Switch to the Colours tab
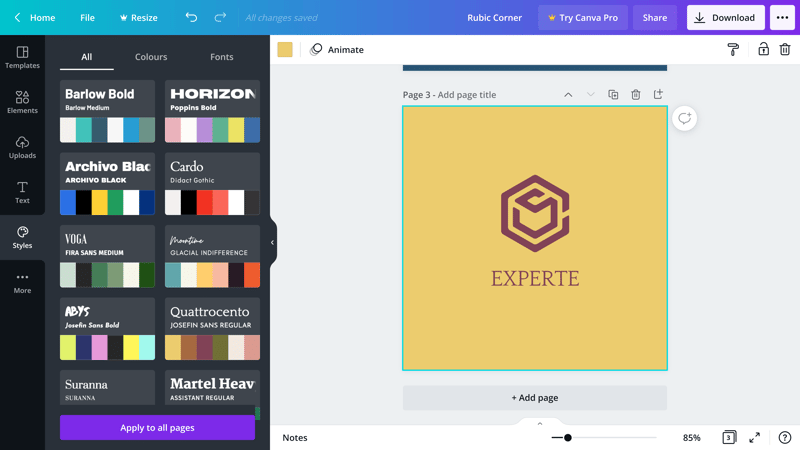 [x=151, y=57]
